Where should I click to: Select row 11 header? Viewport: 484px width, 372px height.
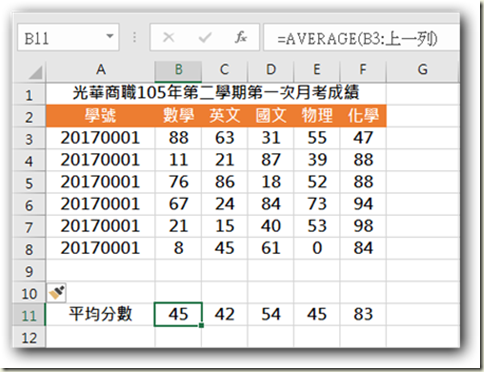click(x=29, y=315)
